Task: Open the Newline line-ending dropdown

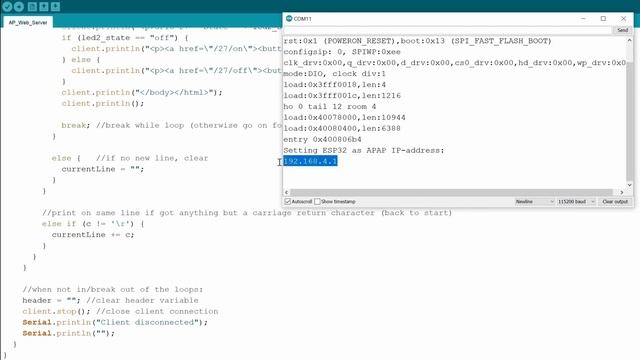Action: coord(534,202)
